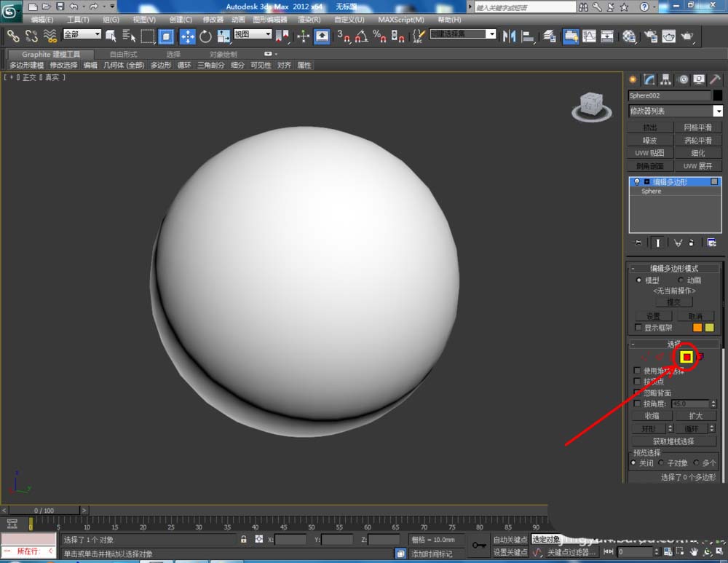Click the 网格平滑 modifier button
Screen dimensions: 728x563
[x=697, y=127]
